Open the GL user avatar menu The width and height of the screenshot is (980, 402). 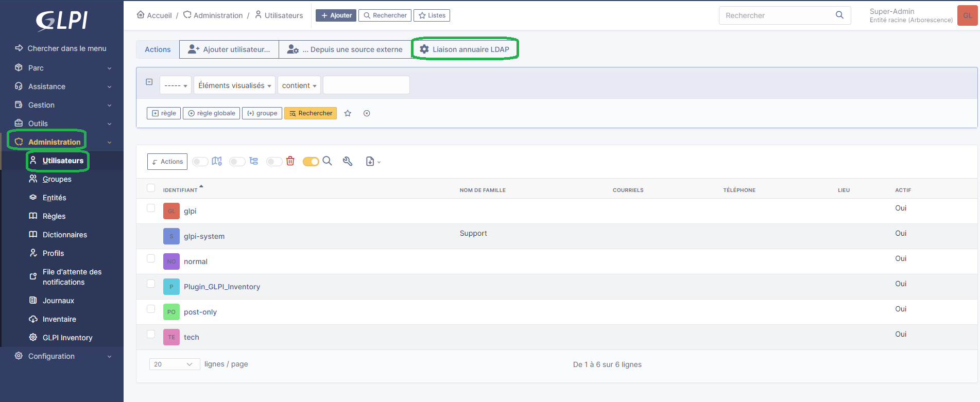click(967, 15)
